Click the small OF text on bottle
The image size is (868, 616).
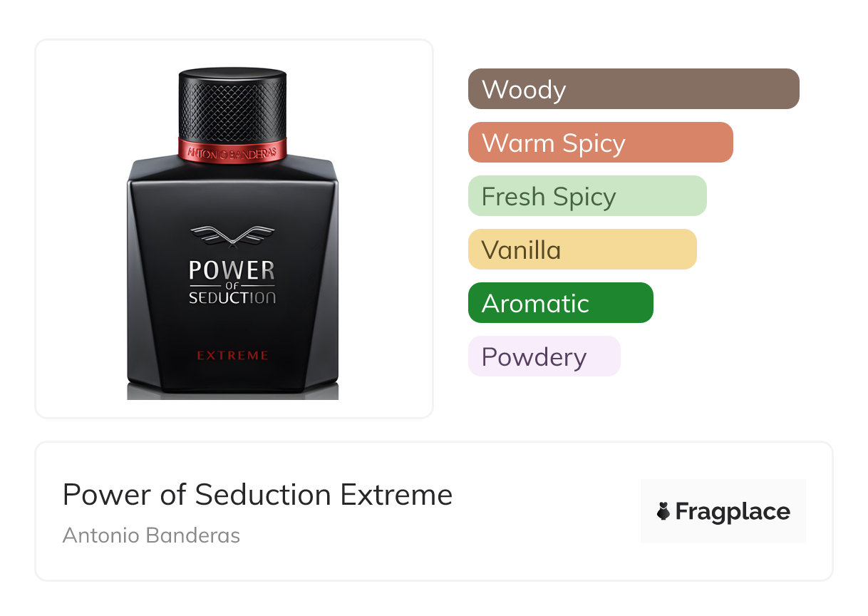tap(232, 286)
